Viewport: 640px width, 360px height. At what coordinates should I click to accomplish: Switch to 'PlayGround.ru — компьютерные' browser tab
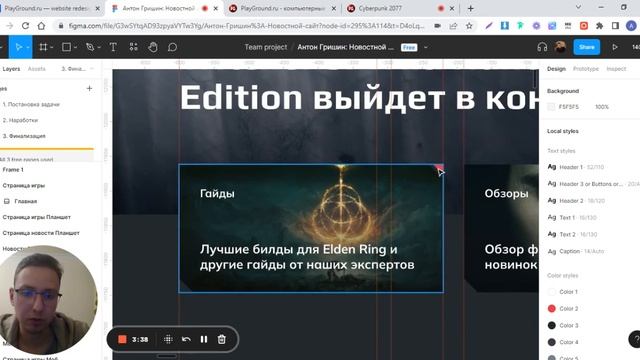pos(283,8)
